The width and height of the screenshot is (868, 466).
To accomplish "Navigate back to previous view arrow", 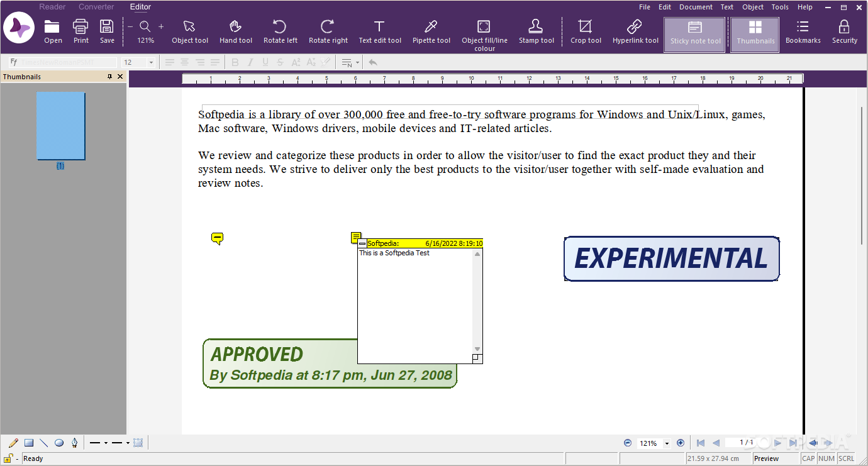I will pos(813,443).
